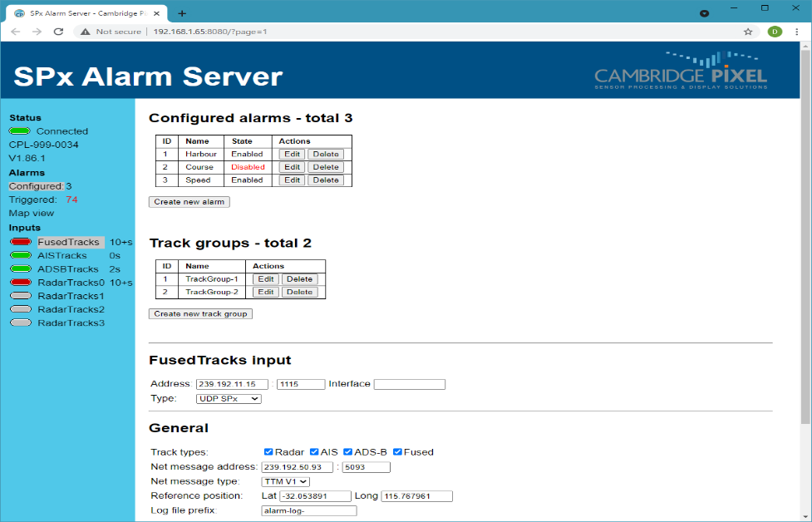Image resolution: width=812 pixels, height=522 pixels.
Task: Toggle the Radar track type checkbox
Action: (268, 452)
